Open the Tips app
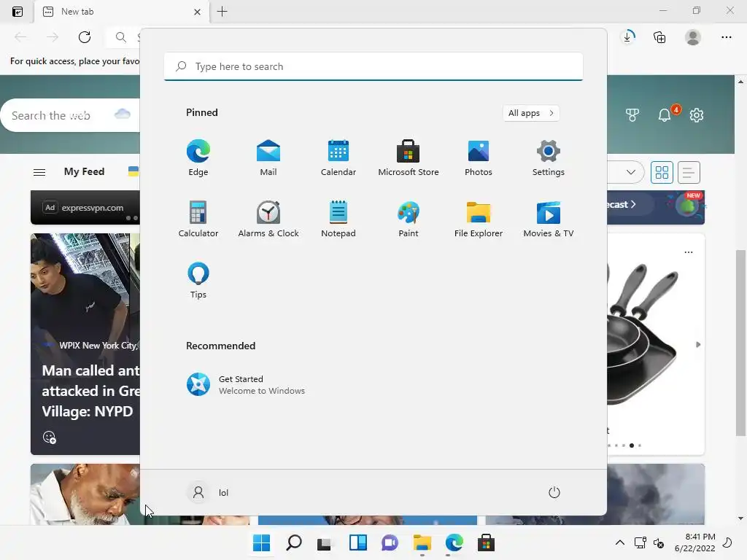The height and width of the screenshot is (560, 747). tap(198, 281)
